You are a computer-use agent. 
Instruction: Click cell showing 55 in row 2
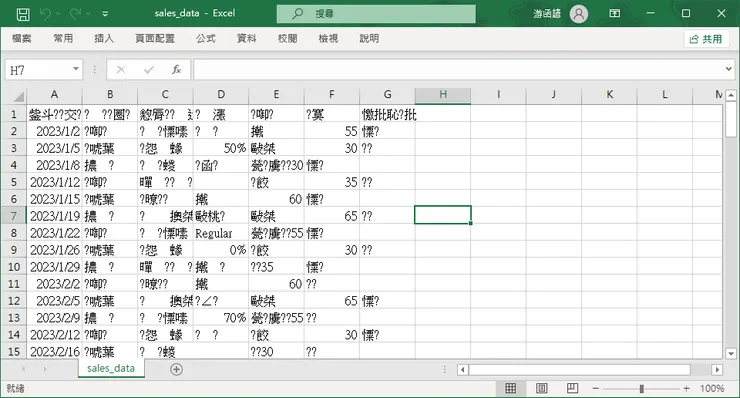(x=332, y=131)
